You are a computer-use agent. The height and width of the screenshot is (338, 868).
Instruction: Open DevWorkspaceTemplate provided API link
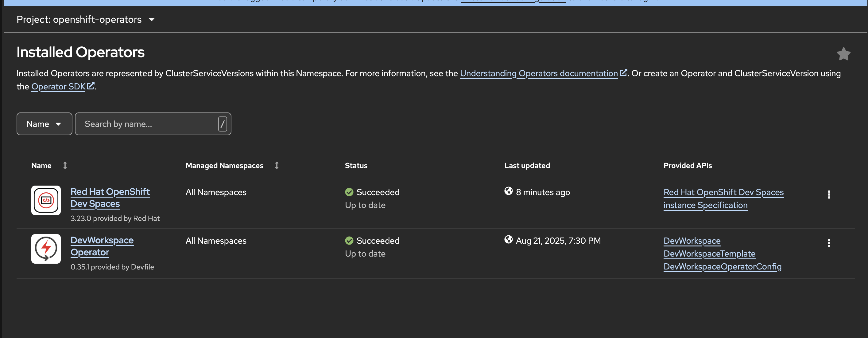[x=709, y=254]
